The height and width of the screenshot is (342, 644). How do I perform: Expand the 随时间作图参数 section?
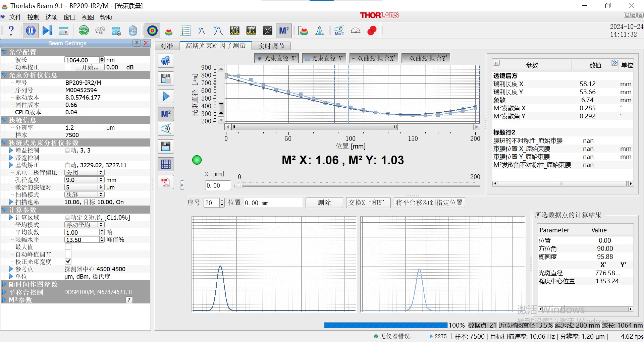click(4, 284)
